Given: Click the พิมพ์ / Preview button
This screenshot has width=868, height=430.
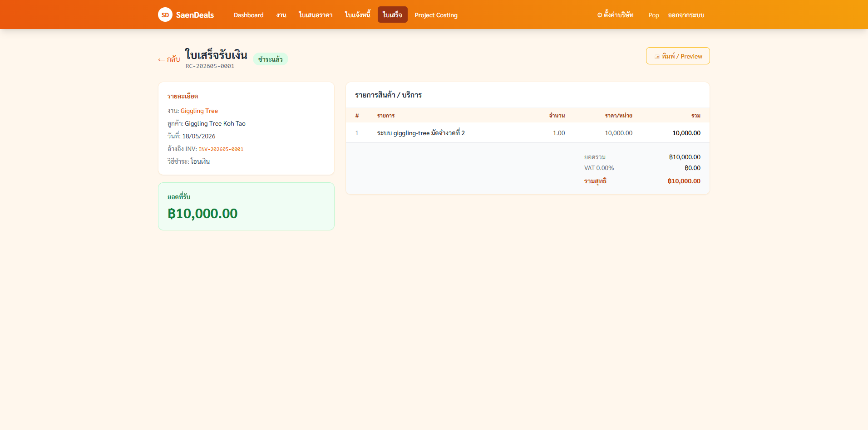Looking at the screenshot, I should pos(678,56).
